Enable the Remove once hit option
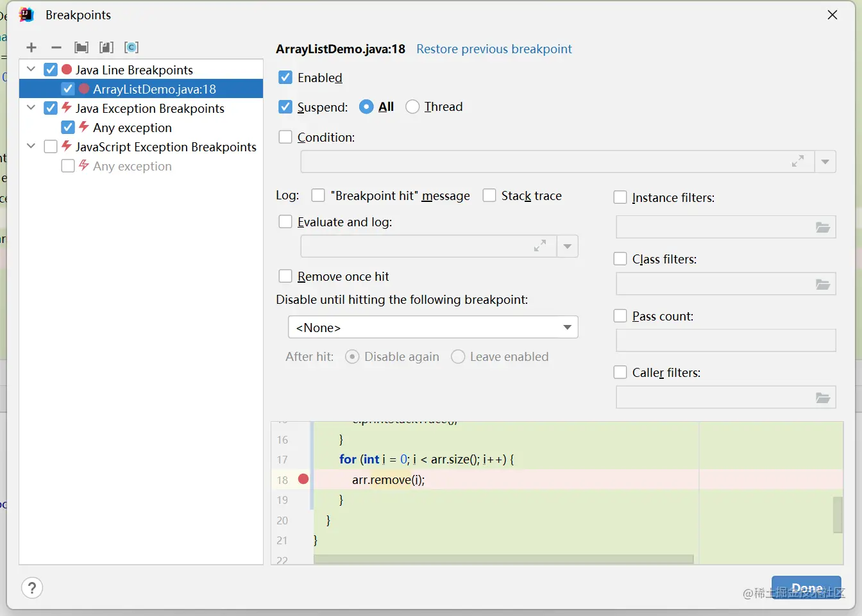The width and height of the screenshot is (862, 616). [286, 276]
